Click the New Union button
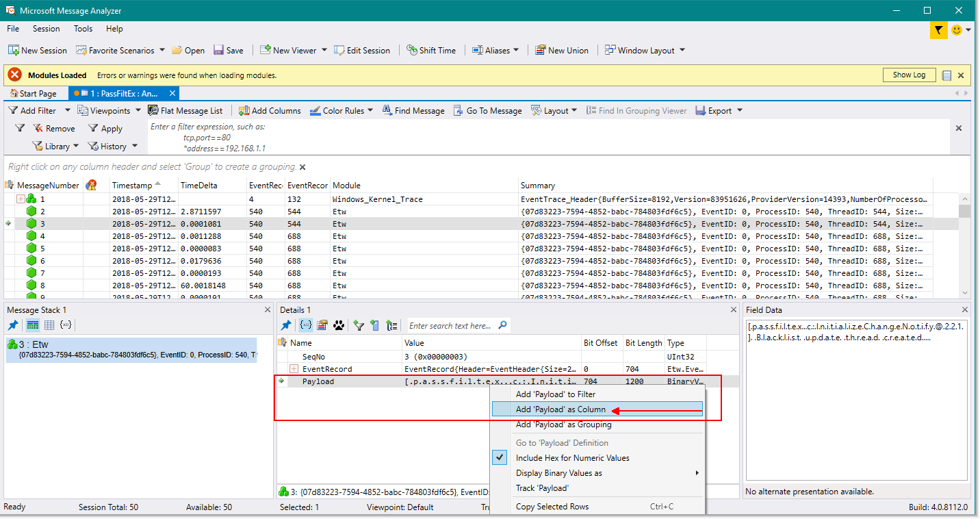The height and width of the screenshot is (519, 980). coord(561,50)
